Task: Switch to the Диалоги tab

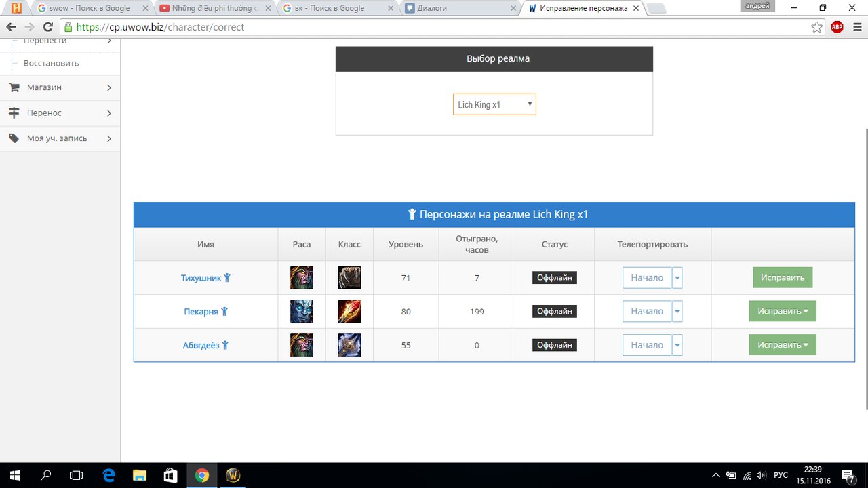Action: coord(460,8)
